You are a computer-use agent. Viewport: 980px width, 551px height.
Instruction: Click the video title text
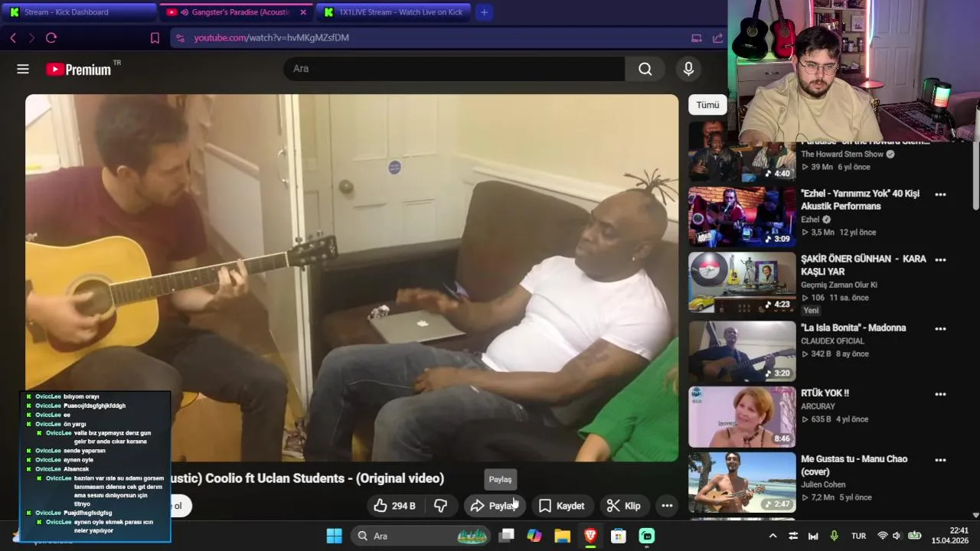(x=308, y=478)
